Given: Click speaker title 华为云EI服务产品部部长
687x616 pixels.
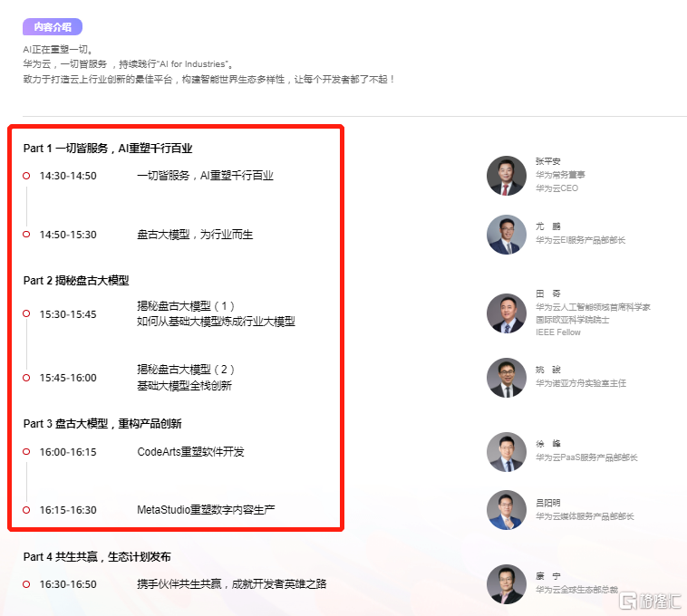Looking at the screenshot, I should [581, 240].
